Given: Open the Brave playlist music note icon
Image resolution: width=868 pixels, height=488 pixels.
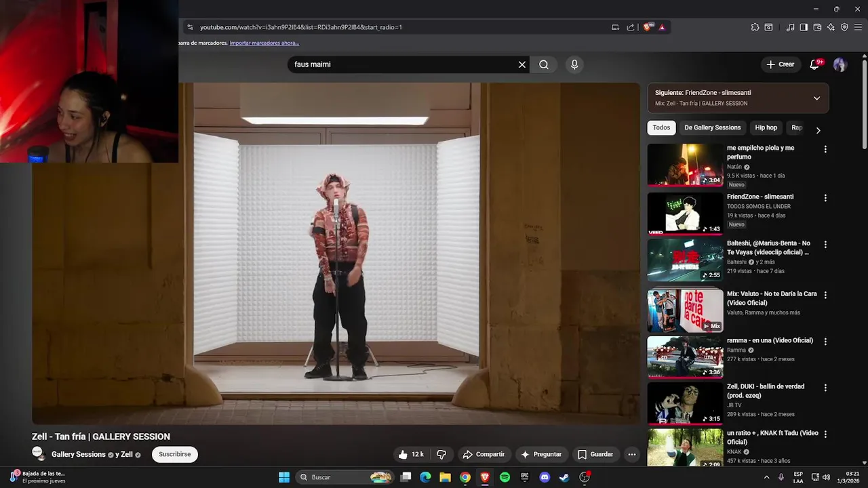Looking at the screenshot, I should pyautogui.click(x=790, y=27).
